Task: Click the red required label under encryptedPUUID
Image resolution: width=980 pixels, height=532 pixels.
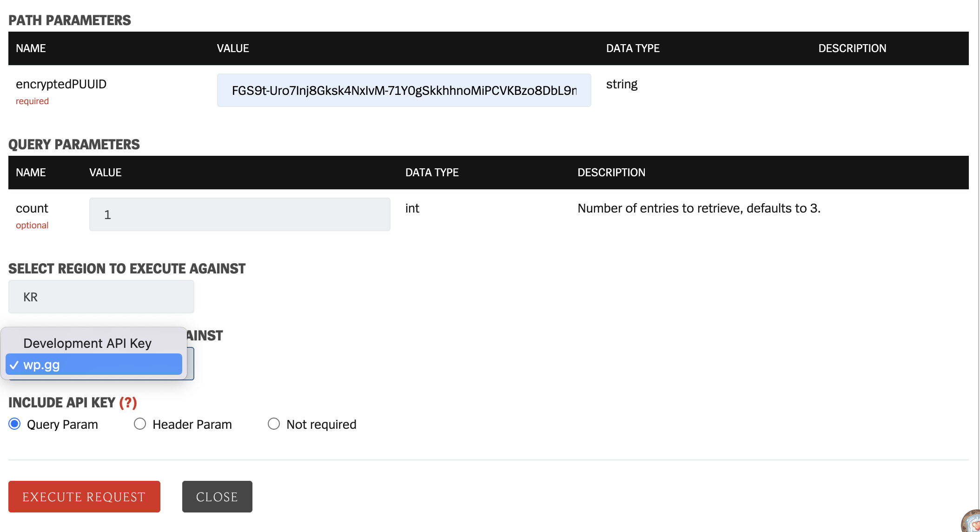Action: tap(32, 101)
